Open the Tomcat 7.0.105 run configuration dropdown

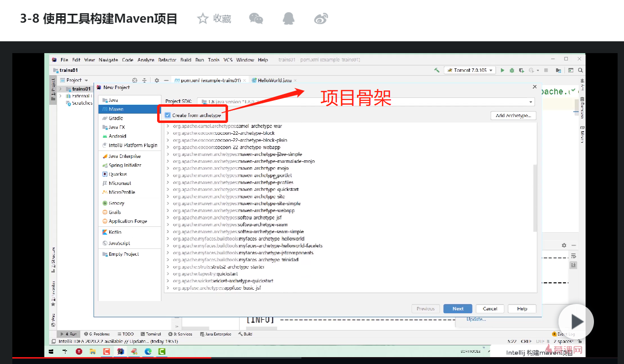coord(469,70)
